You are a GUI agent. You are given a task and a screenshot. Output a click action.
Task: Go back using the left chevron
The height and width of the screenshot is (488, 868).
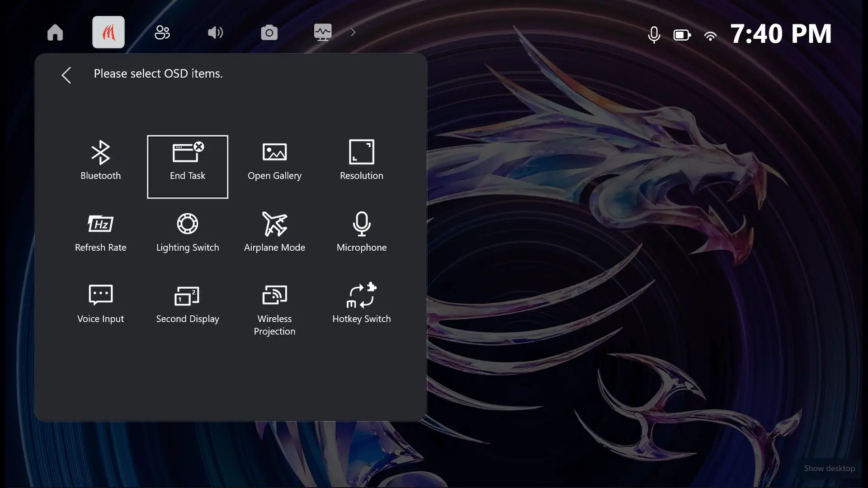coord(66,75)
